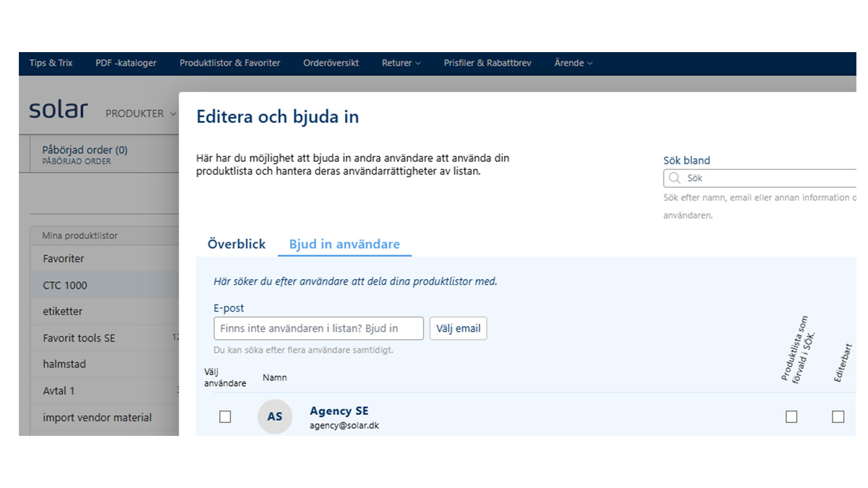Click the magnifier icon in search field
The image size is (868, 488).
point(674,178)
